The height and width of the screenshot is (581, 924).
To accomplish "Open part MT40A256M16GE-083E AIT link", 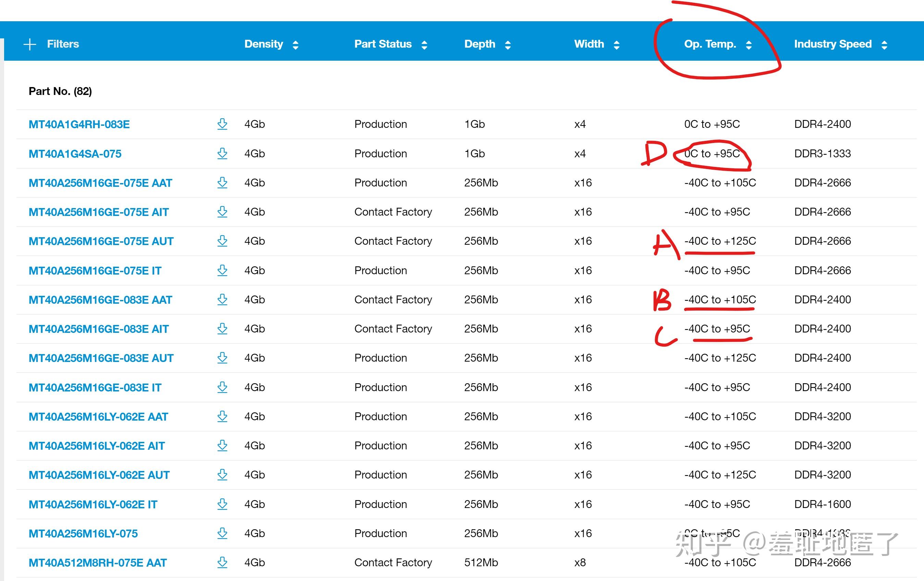I will [x=99, y=329].
